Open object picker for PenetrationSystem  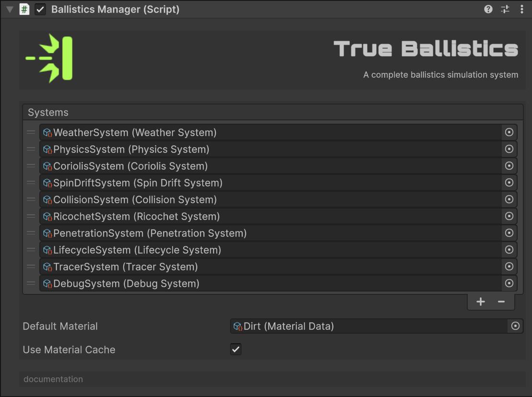(509, 233)
